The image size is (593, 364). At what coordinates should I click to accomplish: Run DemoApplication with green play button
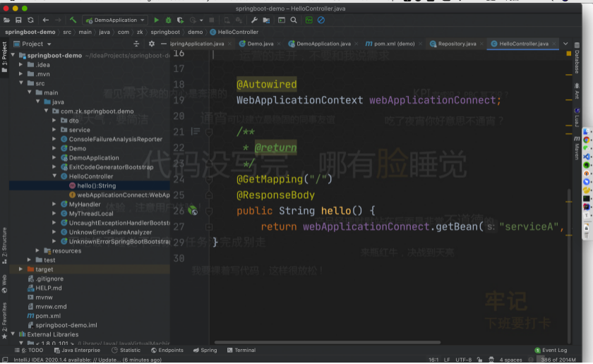pos(156,20)
